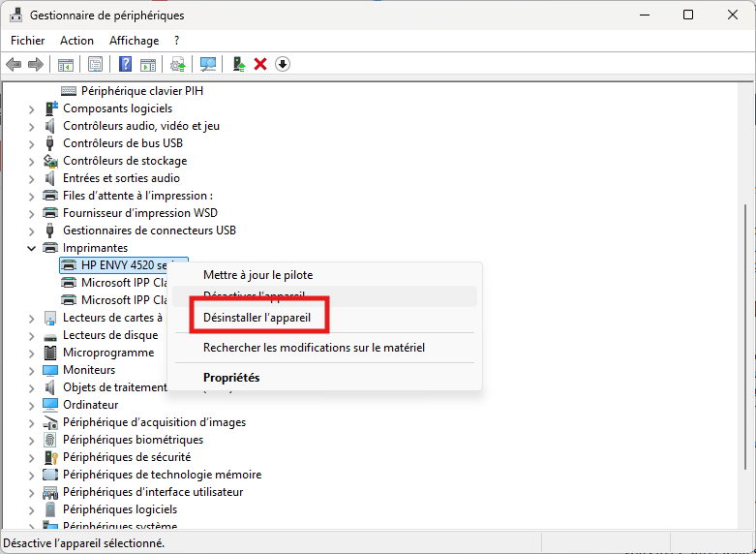The width and height of the screenshot is (756, 554).
Task: Open the Properties sheet toolbar icon
Action: tap(95, 64)
